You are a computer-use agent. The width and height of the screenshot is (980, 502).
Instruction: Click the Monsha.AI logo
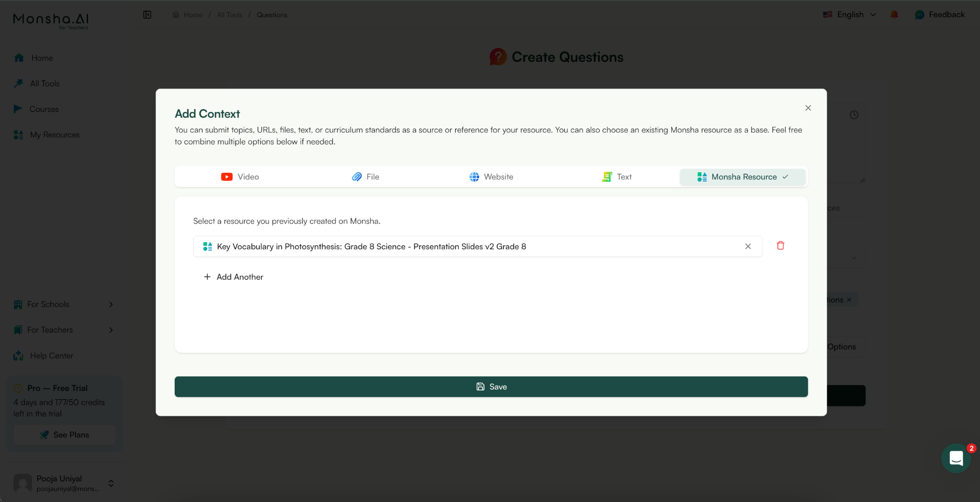(x=51, y=21)
